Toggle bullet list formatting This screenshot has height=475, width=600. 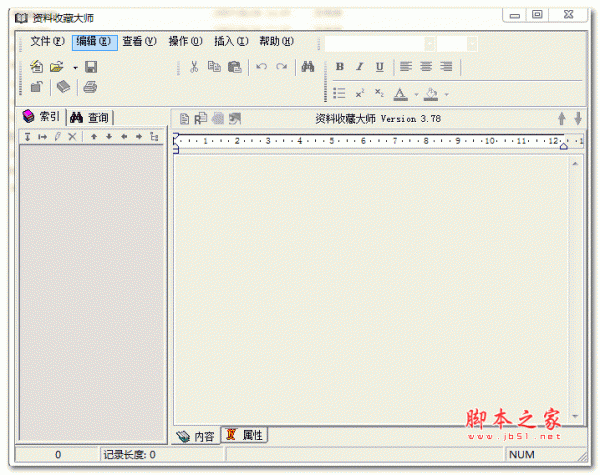tap(339, 93)
